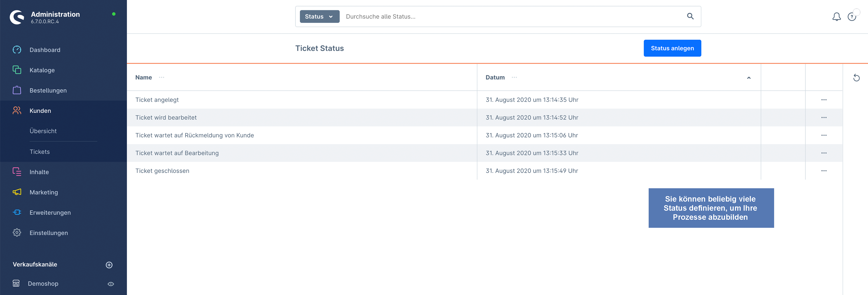Toggle Demoshop visibility eye icon
Viewport: 868px width, 295px height.
[110, 284]
